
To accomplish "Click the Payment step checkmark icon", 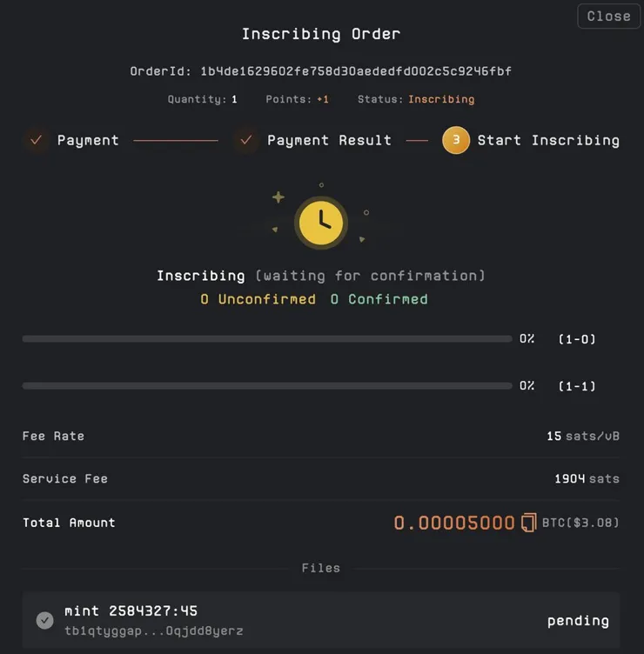I will click(37, 140).
